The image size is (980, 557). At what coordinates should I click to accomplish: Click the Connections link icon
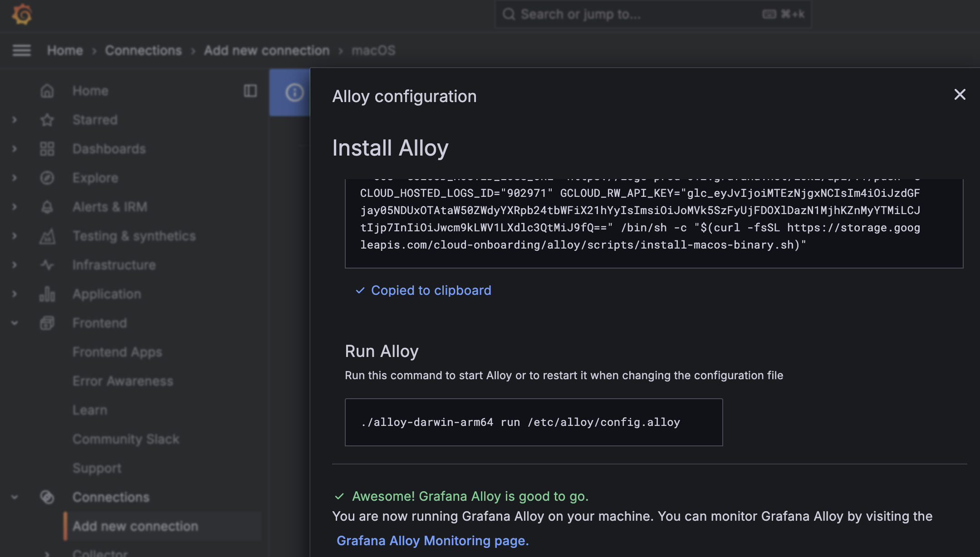[x=47, y=497]
